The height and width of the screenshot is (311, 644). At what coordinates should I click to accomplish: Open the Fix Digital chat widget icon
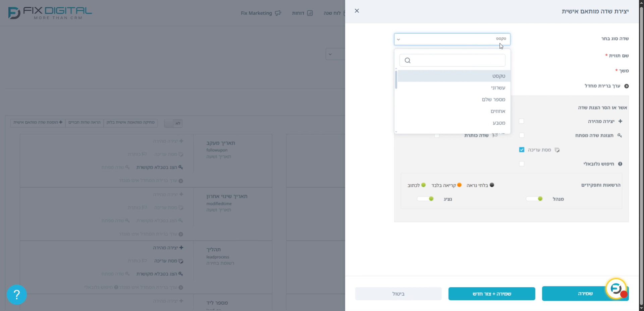tap(616, 288)
